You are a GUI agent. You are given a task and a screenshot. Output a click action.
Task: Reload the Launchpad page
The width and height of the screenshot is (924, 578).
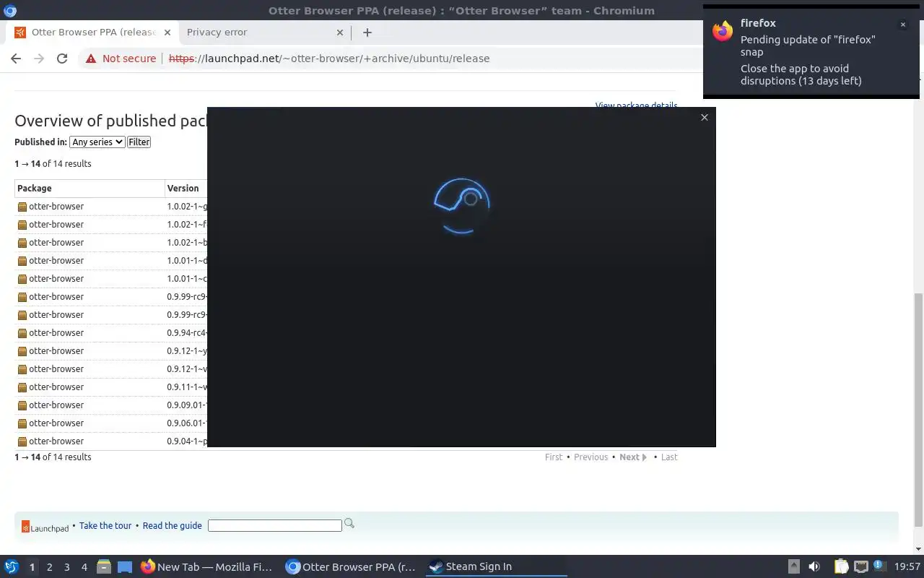click(62, 59)
